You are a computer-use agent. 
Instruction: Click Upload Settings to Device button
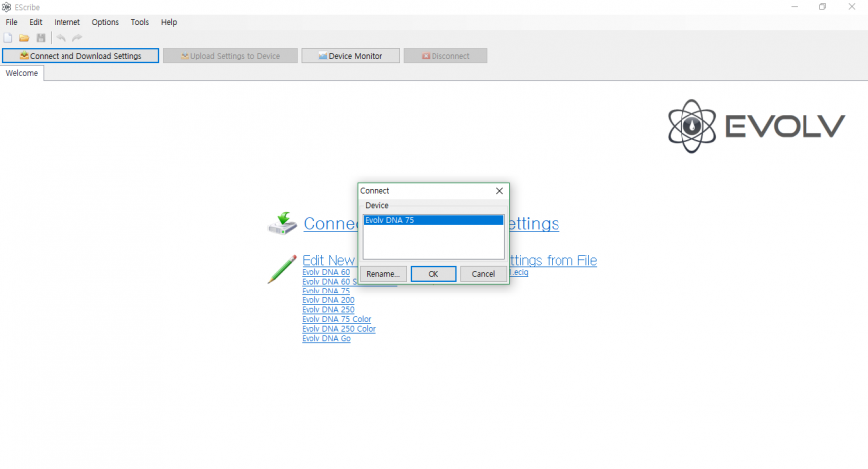[230, 56]
